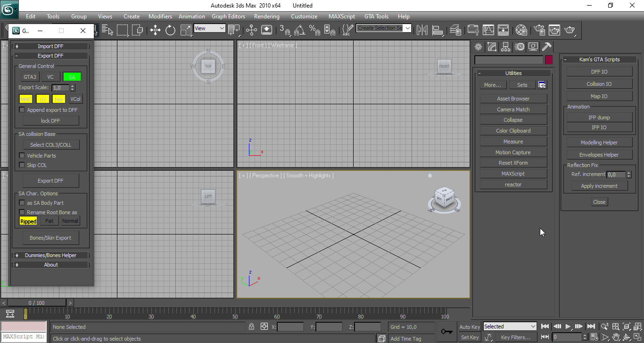Toggle the selection lock padlock icon

coord(251,326)
